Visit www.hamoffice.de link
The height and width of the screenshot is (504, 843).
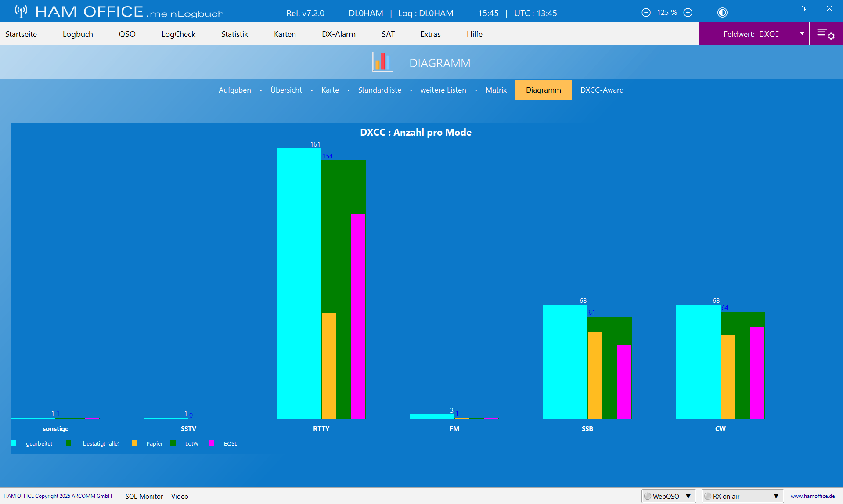(813, 496)
